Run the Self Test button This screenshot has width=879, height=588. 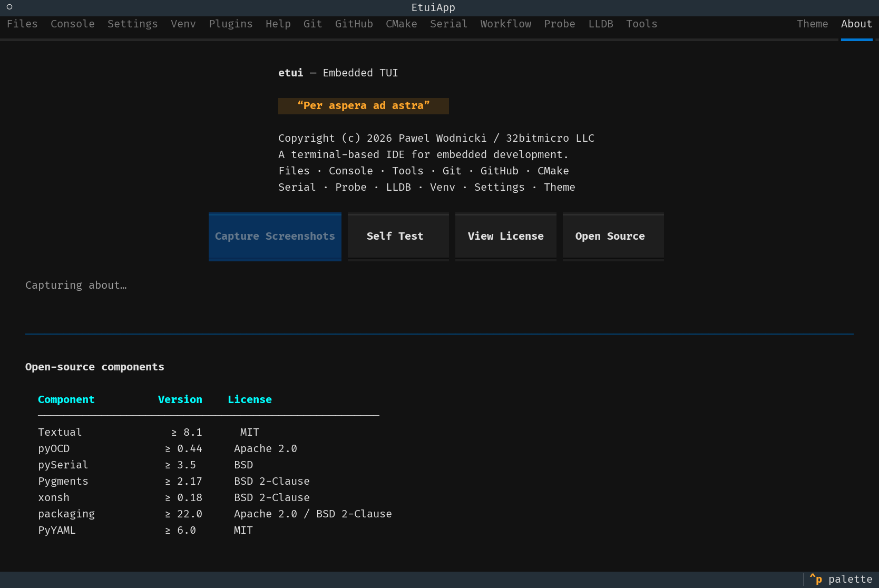pos(398,237)
